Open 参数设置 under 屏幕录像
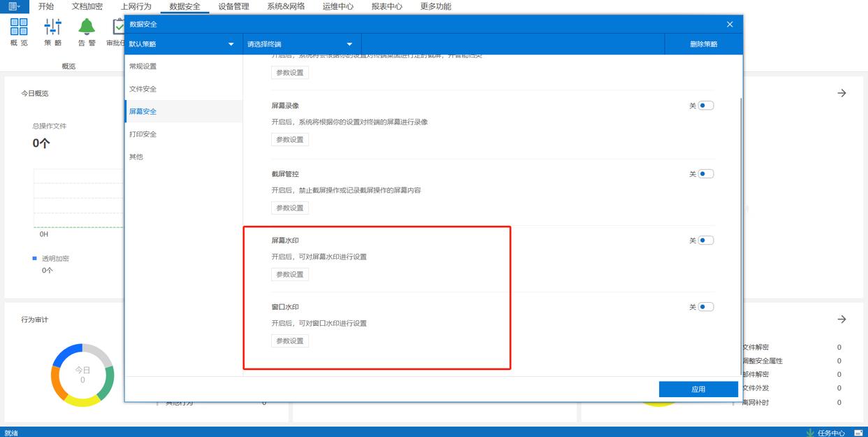The height and width of the screenshot is (437, 868). [x=290, y=140]
